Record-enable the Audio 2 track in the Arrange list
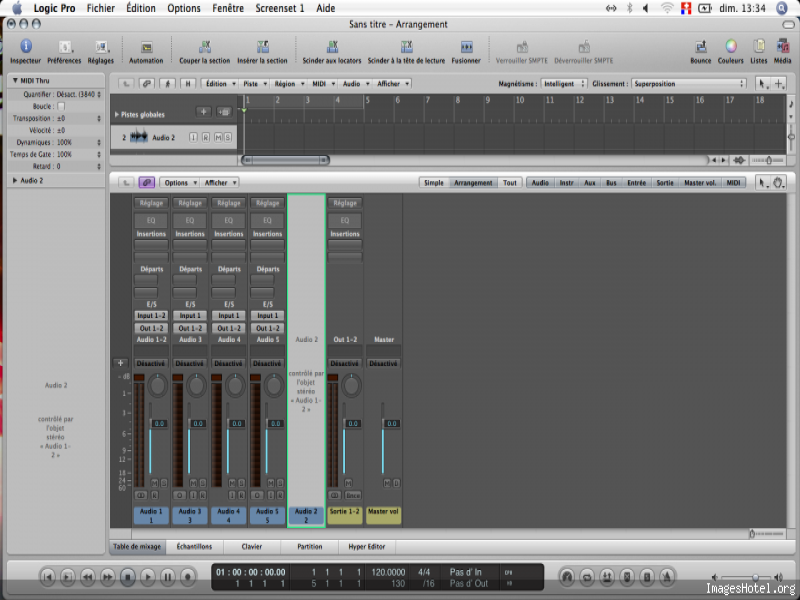The width and height of the screenshot is (800, 600). coord(206,137)
